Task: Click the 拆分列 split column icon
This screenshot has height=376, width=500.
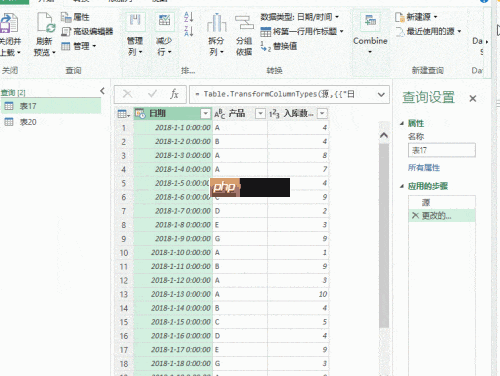Action: click(x=217, y=23)
